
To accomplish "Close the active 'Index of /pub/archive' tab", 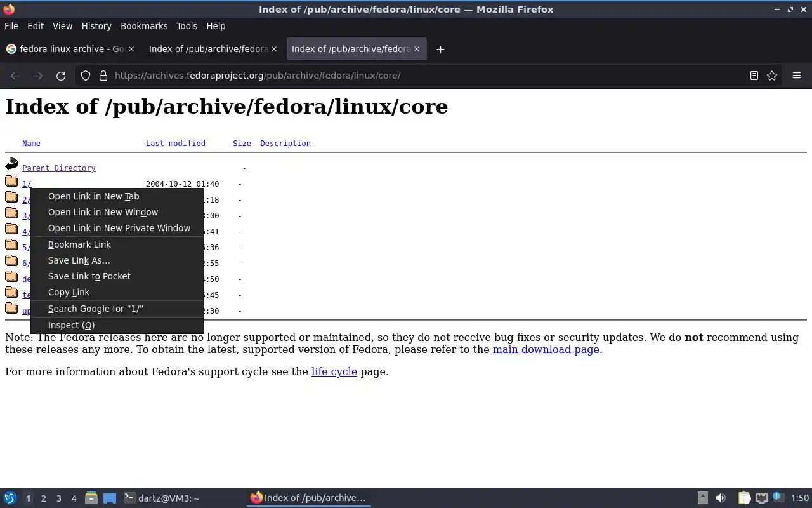I will tap(417, 49).
